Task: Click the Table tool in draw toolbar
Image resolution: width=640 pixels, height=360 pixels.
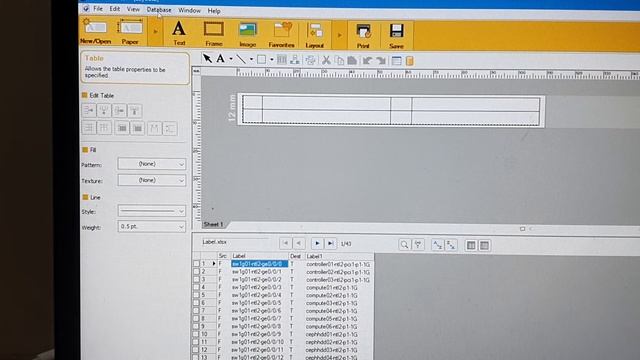Action: [282, 60]
